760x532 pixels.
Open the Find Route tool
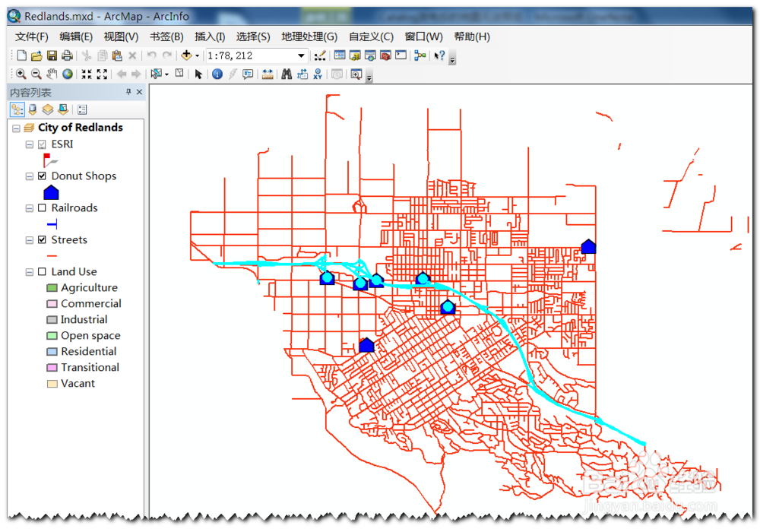tap(302, 74)
